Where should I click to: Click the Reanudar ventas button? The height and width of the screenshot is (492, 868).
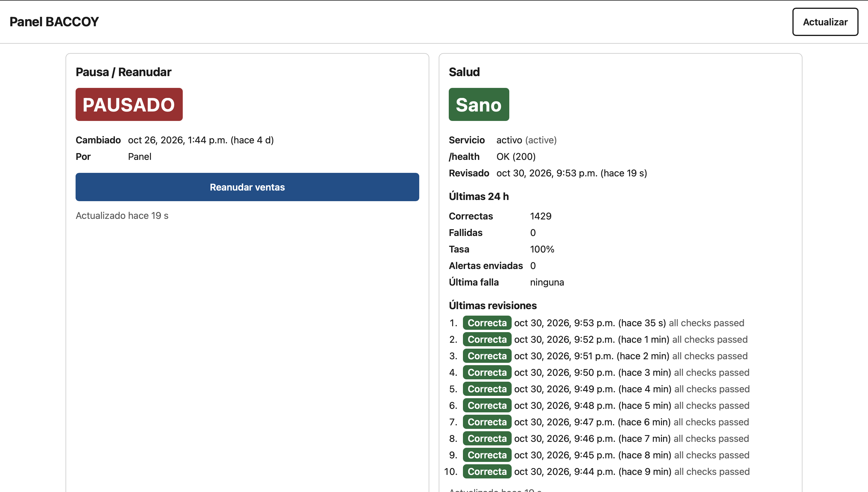247,187
